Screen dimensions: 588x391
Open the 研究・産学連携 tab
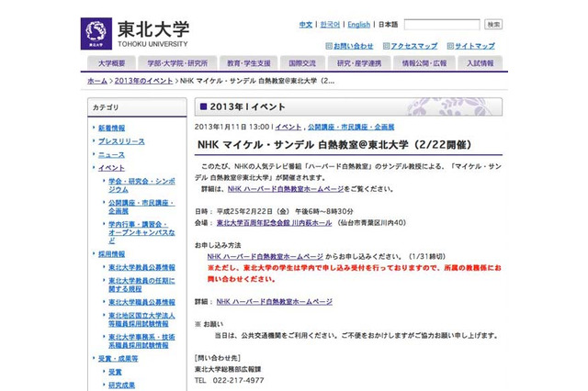point(359,63)
